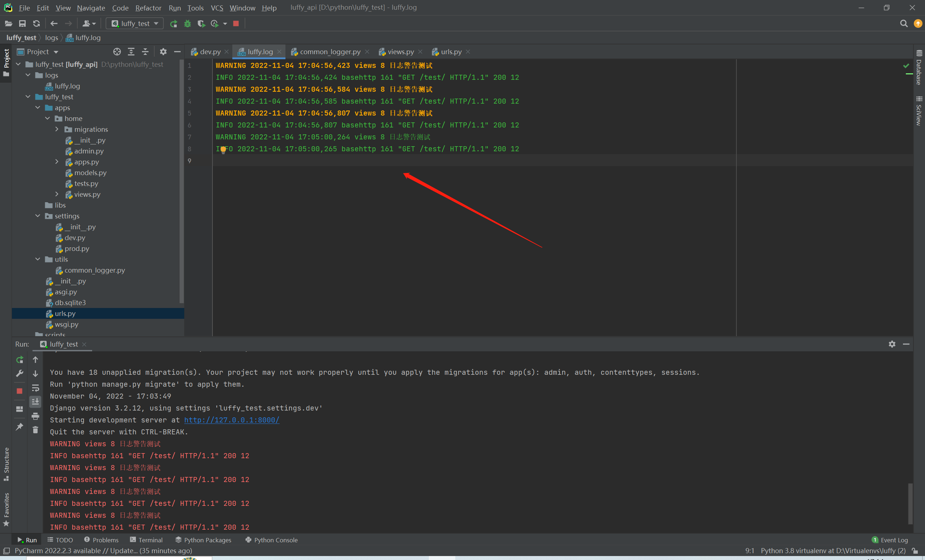This screenshot has width=925, height=560.
Task: Switch to common_logger.py editor tab
Action: (330, 52)
